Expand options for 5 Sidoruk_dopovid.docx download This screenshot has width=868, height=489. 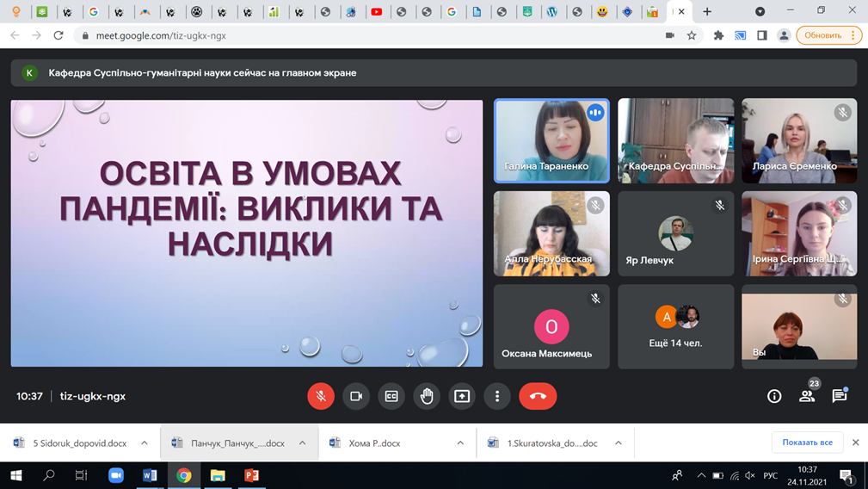[145, 443]
